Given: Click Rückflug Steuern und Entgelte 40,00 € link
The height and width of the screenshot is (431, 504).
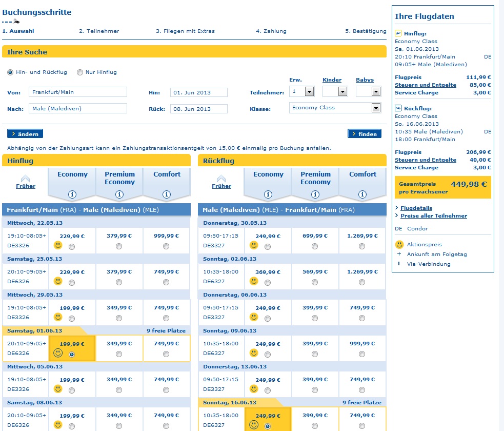Looking at the screenshot, I should pyautogui.click(x=426, y=160).
